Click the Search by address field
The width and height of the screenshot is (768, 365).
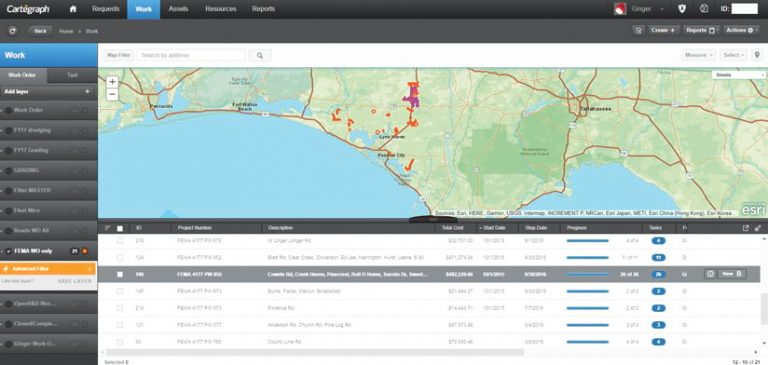click(x=191, y=55)
